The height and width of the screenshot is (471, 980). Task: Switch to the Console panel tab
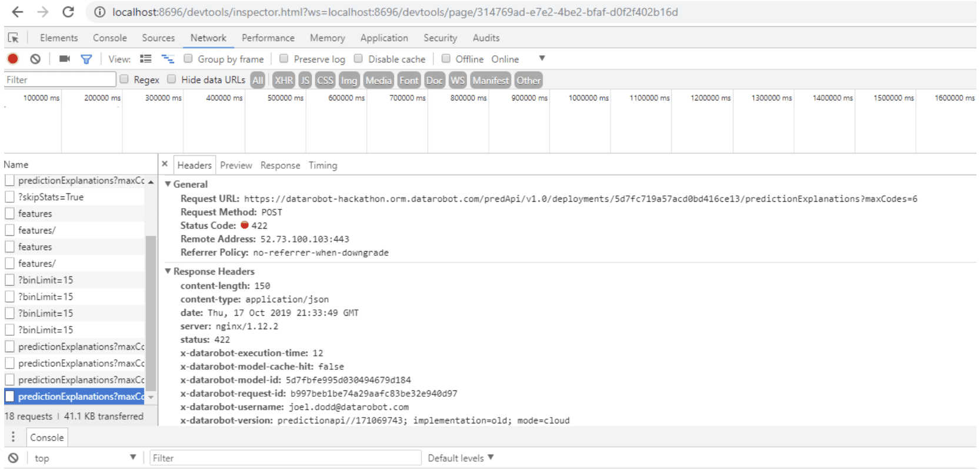[110, 38]
